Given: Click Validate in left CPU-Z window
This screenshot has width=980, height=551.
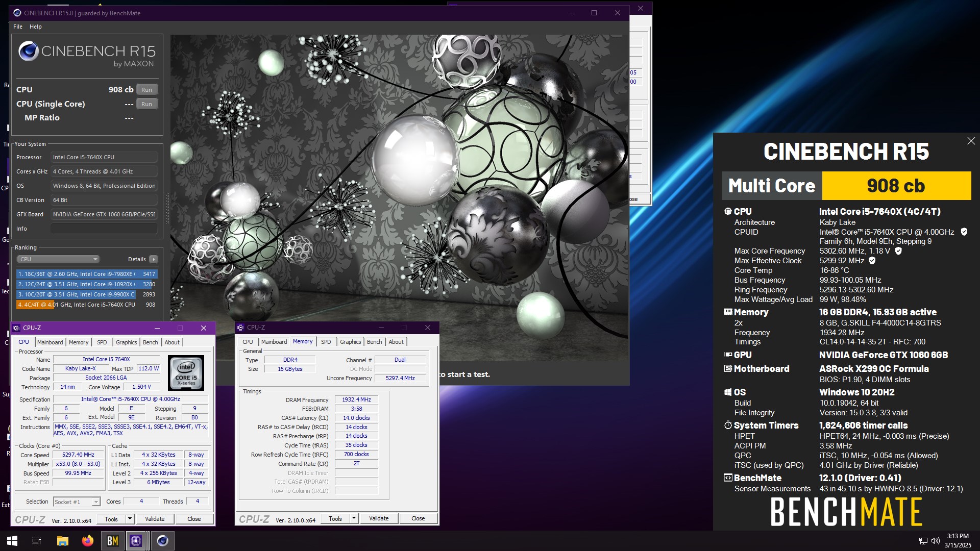Looking at the screenshot, I should tap(155, 519).
